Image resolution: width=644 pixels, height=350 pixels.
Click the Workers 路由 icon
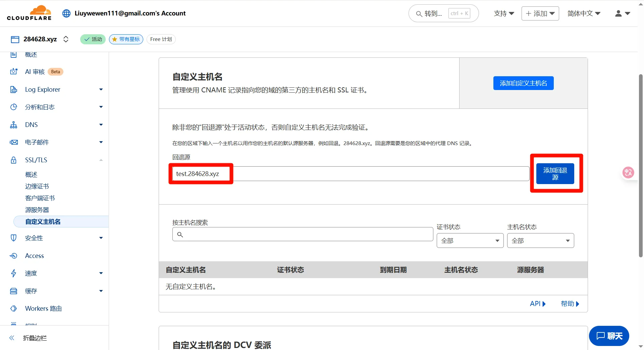coord(14,308)
